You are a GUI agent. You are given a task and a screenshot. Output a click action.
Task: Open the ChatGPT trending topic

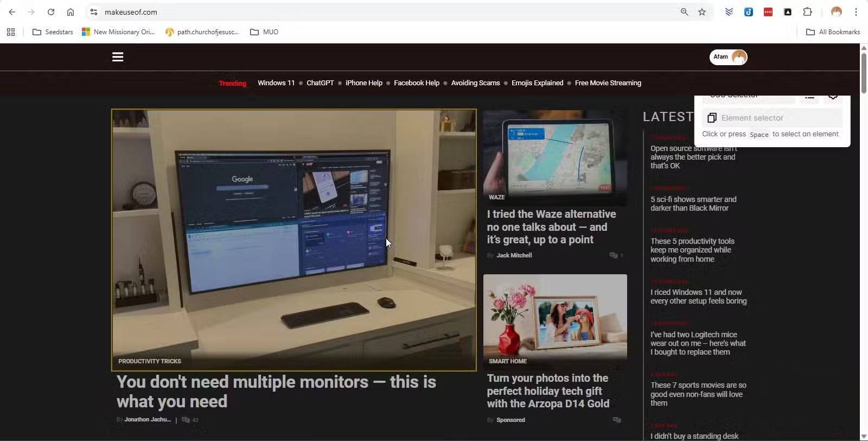pyautogui.click(x=320, y=83)
